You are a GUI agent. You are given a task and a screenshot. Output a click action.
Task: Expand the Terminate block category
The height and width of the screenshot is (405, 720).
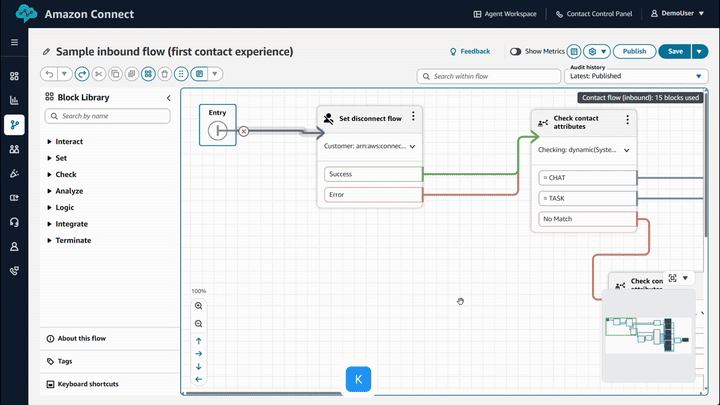73,240
